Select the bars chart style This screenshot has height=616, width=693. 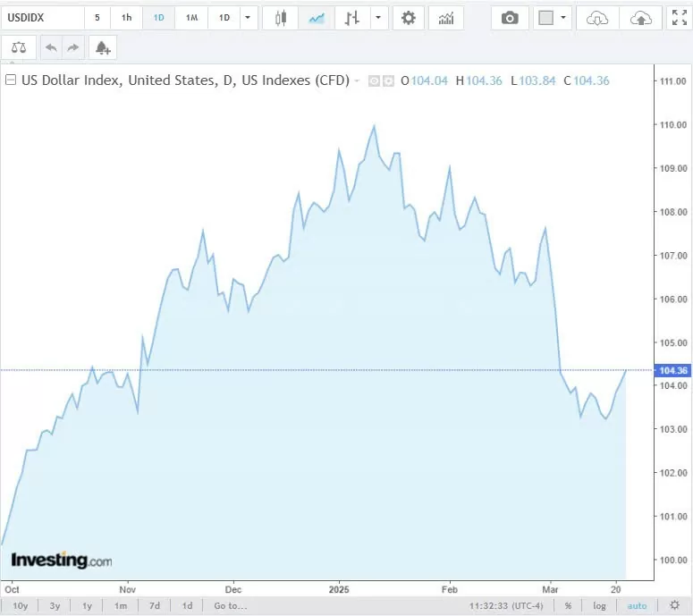(x=352, y=18)
